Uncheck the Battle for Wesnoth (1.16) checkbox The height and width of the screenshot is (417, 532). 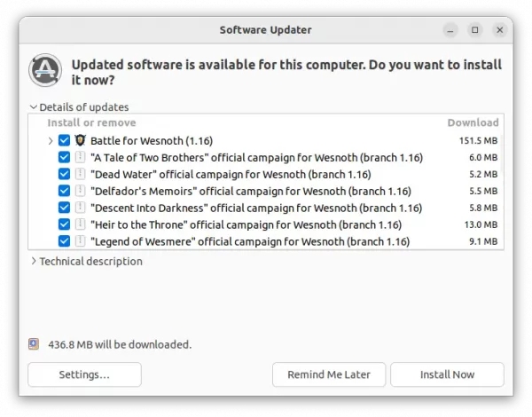point(64,140)
